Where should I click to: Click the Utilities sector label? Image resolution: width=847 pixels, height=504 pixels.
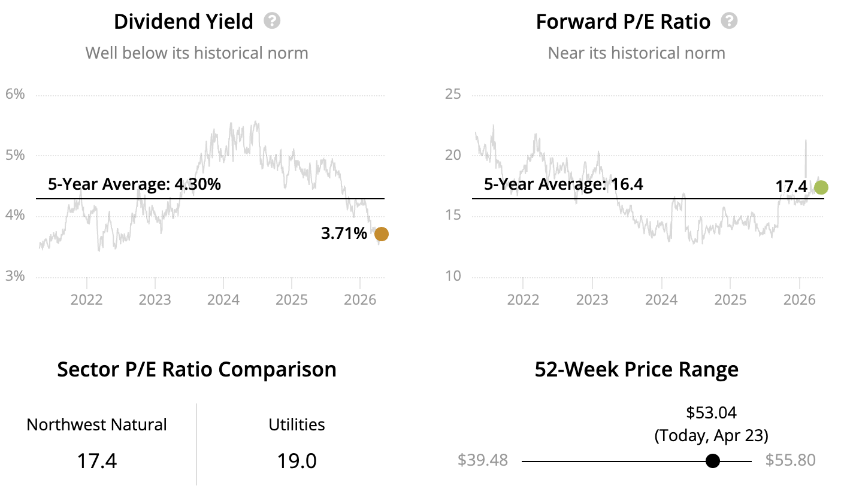point(297,424)
